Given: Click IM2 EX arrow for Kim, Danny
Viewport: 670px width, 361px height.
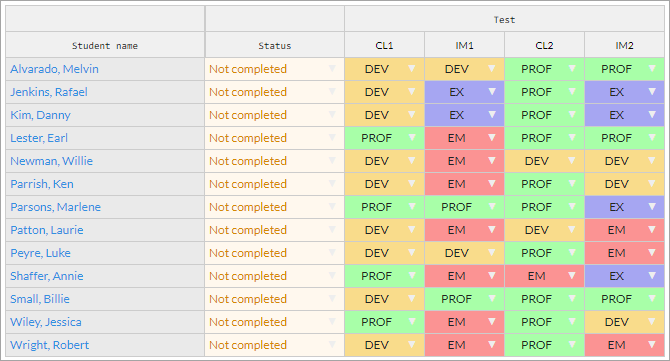Looking at the screenshot, I should [x=652, y=114].
